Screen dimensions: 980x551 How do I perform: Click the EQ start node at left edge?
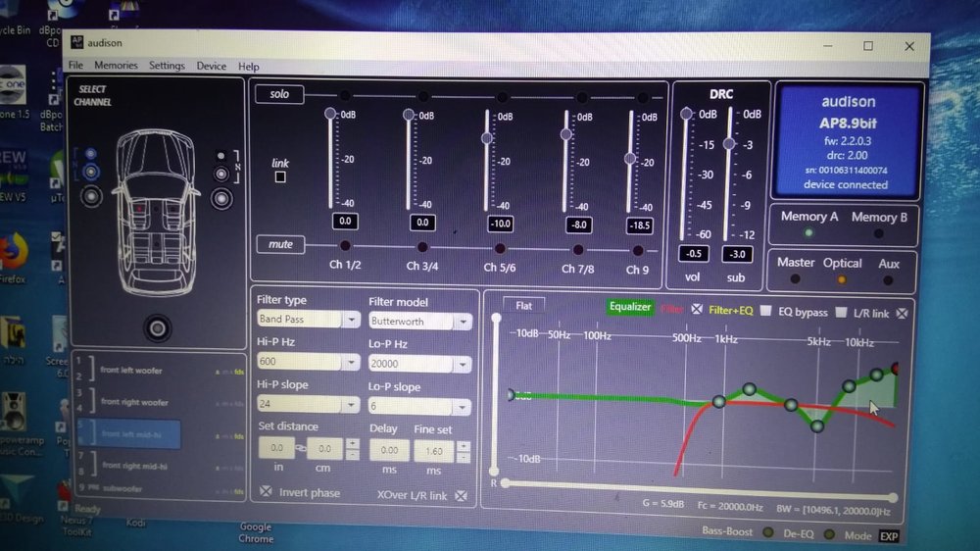(x=511, y=395)
